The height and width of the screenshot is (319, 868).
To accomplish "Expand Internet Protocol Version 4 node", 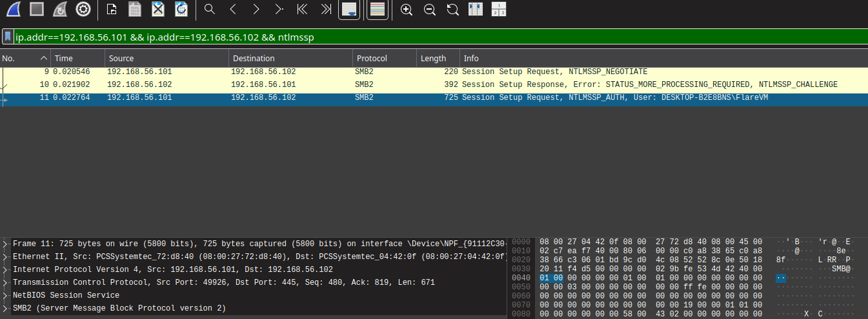I will [x=5, y=269].
